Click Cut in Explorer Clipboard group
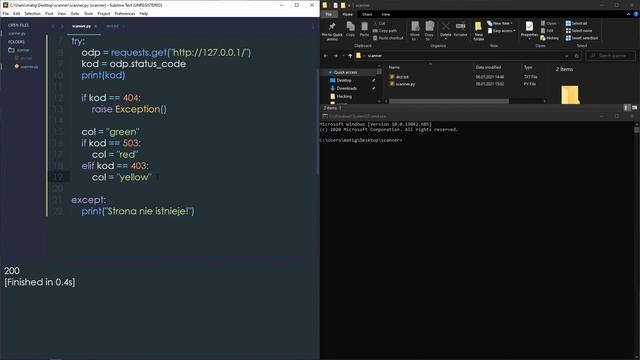640x360 pixels. (x=379, y=24)
